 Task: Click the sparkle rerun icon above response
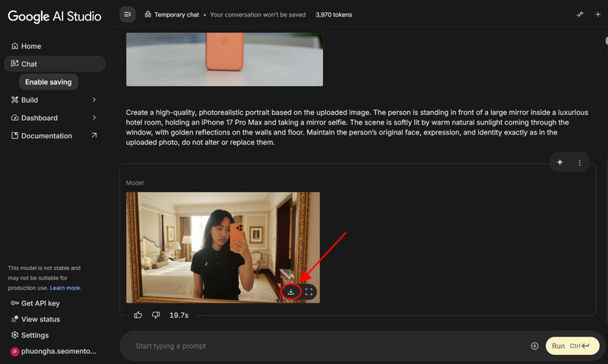560,162
